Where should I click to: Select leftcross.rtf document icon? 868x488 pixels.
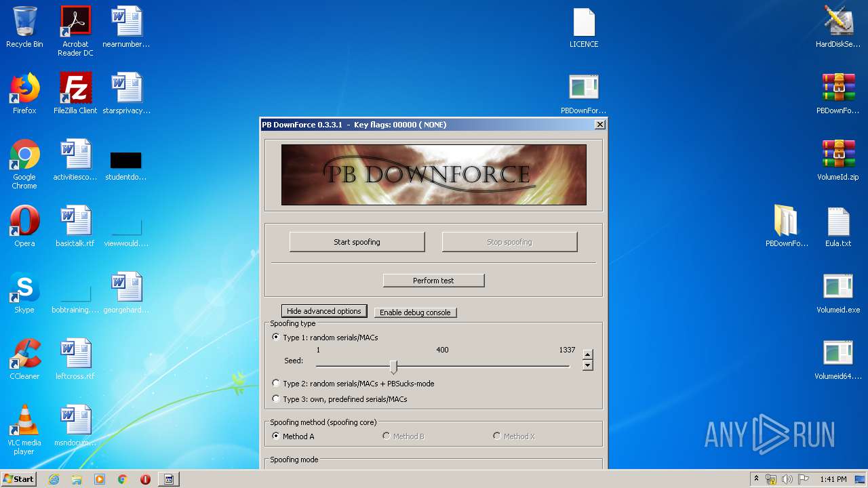pos(75,359)
